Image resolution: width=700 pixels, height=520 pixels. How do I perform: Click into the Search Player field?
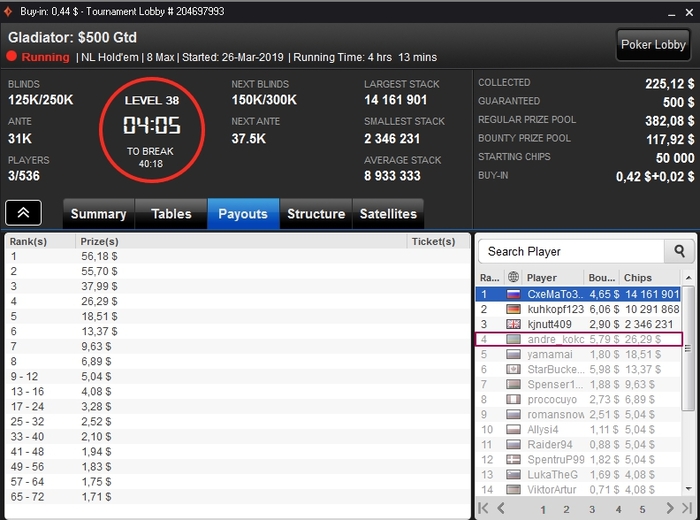(x=571, y=251)
